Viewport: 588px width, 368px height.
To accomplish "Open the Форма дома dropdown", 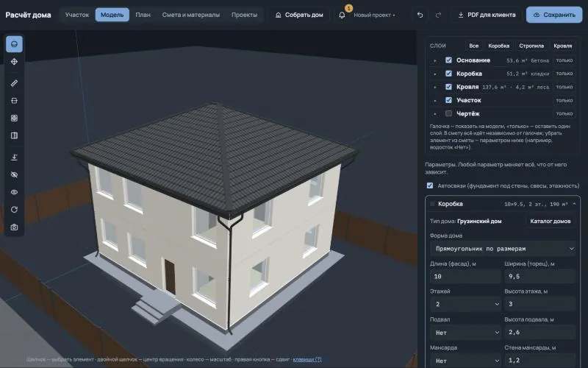I will [x=503, y=249].
